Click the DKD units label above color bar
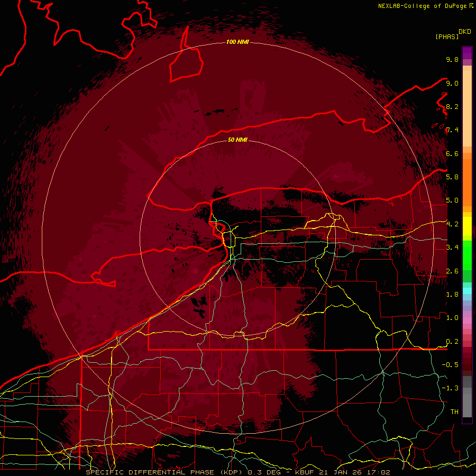Screen dimensions: 476x476 (465, 31)
